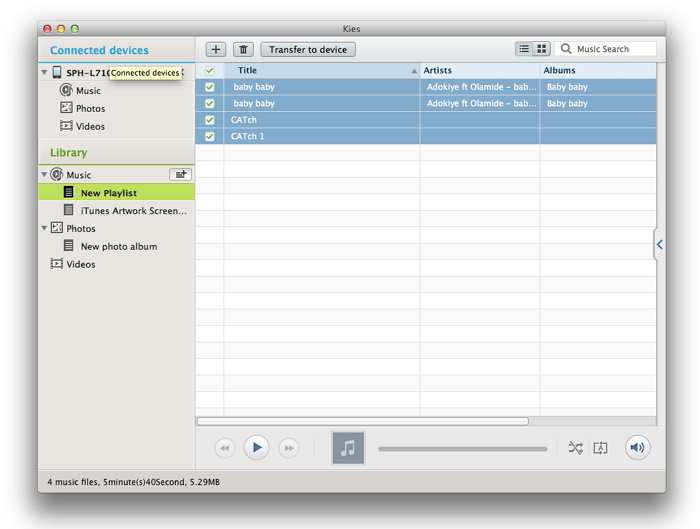700x529 pixels.
Task: Sort by the Title column header
Action: (x=321, y=71)
